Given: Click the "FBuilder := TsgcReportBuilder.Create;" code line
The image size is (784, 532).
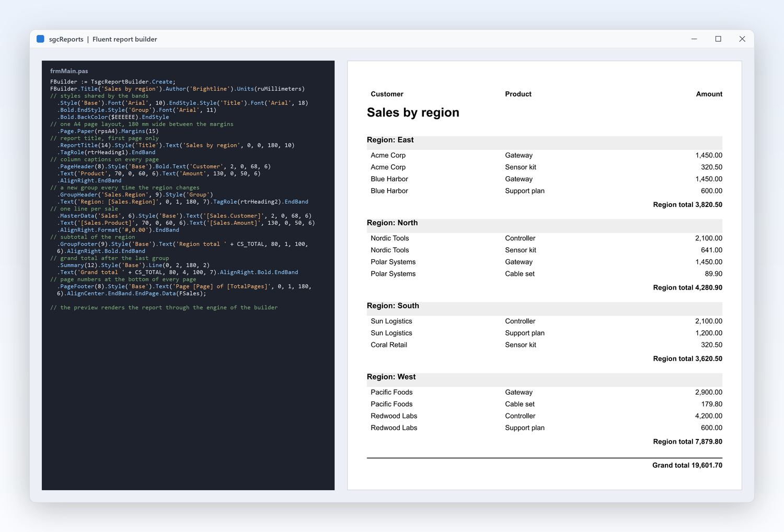Looking at the screenshot, I should pyautogui.click(x=113, y=82).
